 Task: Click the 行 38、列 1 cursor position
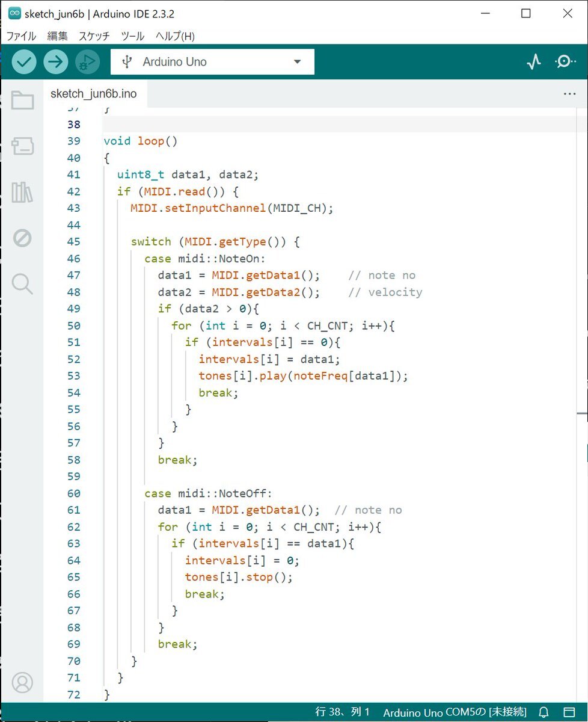tap(343, 712)
